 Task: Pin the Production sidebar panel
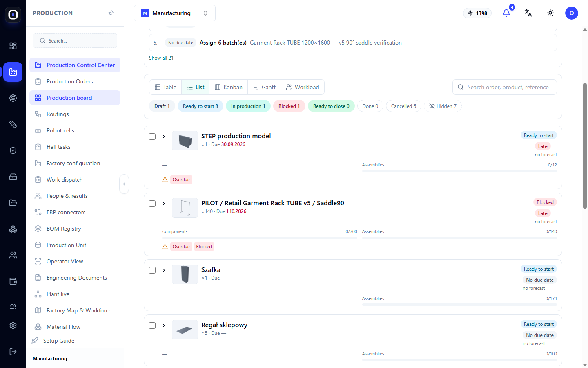[111, 13]
